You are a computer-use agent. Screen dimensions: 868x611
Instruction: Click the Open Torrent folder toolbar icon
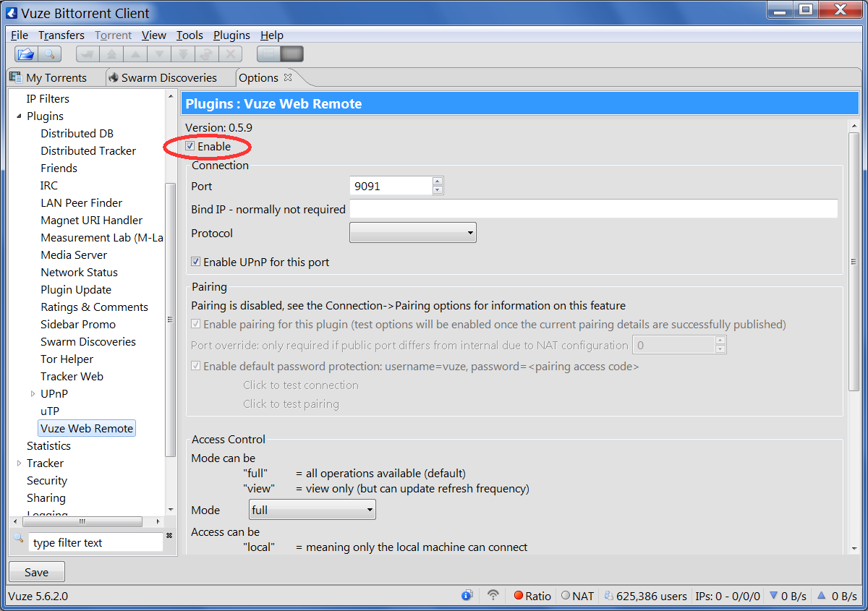click(26, 54)
